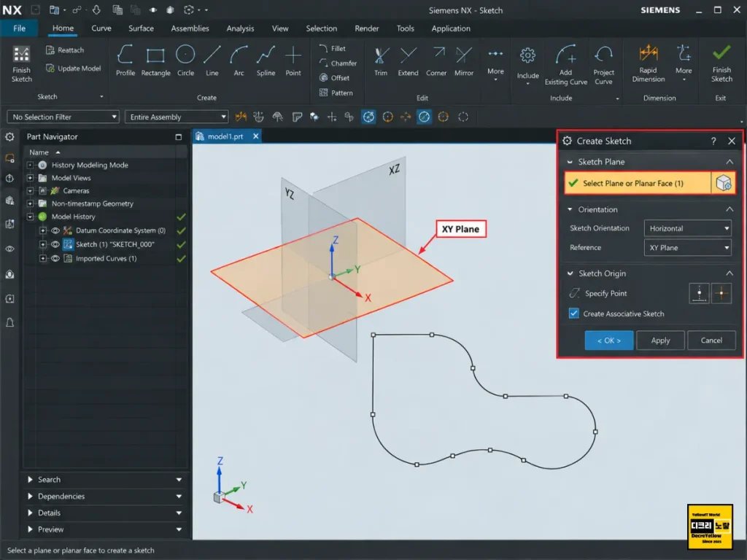This screenshot has height=560, width=747.
Task: Collapse the Sketch Origin section
Action: [x=729, y=273]
